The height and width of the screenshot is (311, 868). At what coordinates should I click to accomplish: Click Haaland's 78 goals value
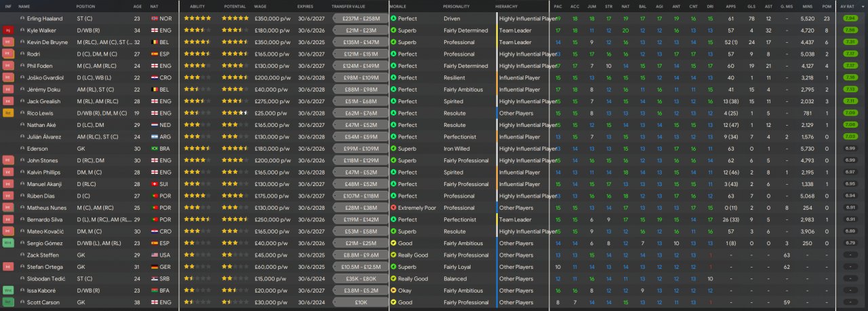[x=751, y=18]
